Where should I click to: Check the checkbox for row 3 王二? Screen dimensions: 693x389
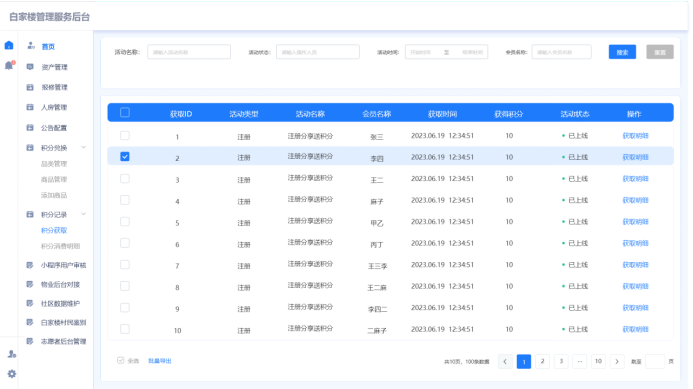pyautogui.click(x=125, y=178)
